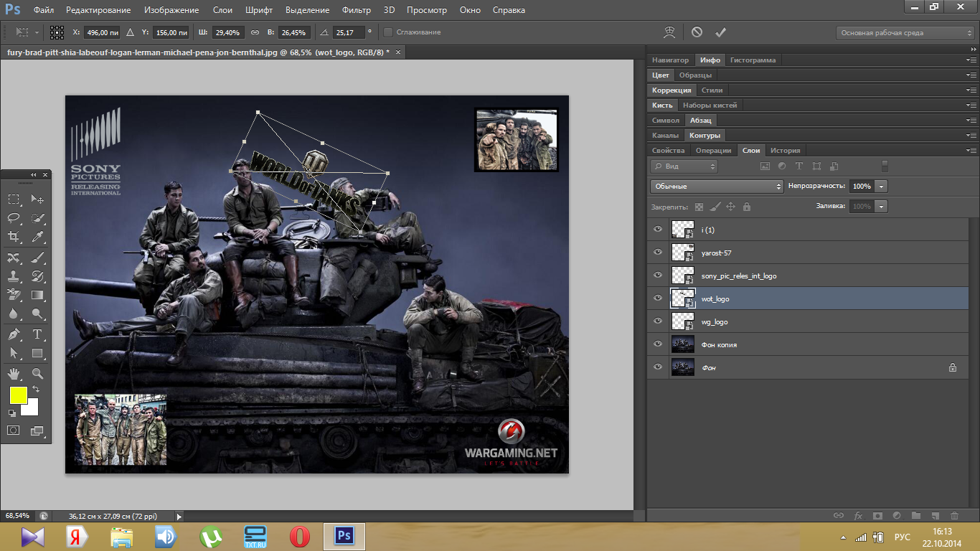Select the Quick Selection tool
Viewport: 980px width, 551px height.
coord(38,217)
